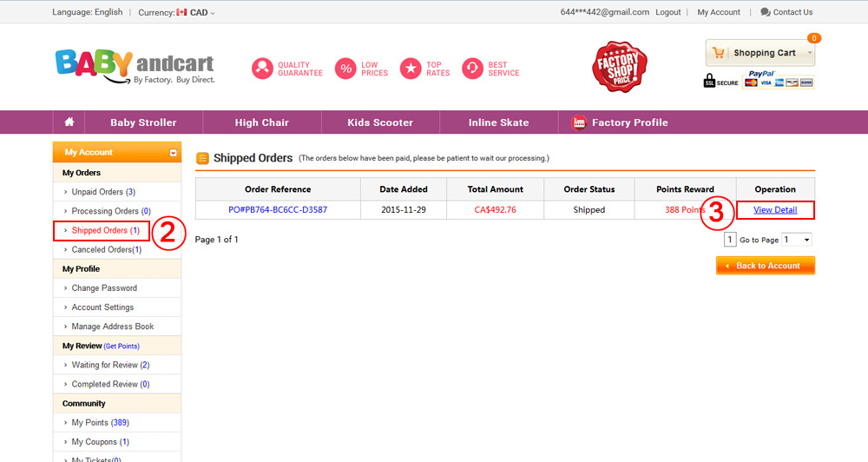Click the Back to Account button

[x=766, y=266]
